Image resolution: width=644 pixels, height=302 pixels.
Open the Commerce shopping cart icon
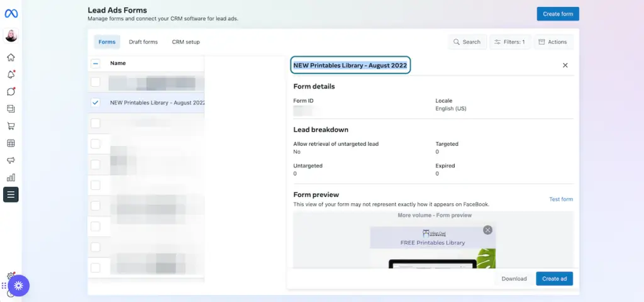click(x=11, y=126)
